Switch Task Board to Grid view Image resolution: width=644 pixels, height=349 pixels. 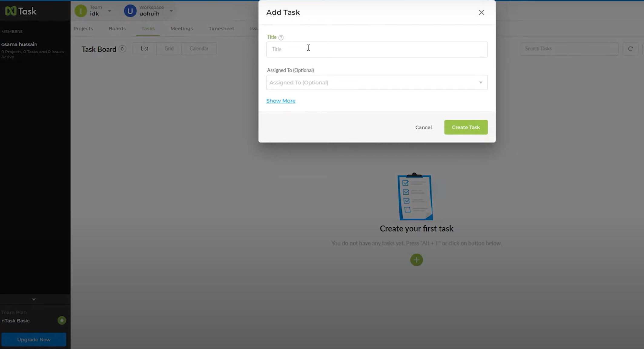pos(169,48)
